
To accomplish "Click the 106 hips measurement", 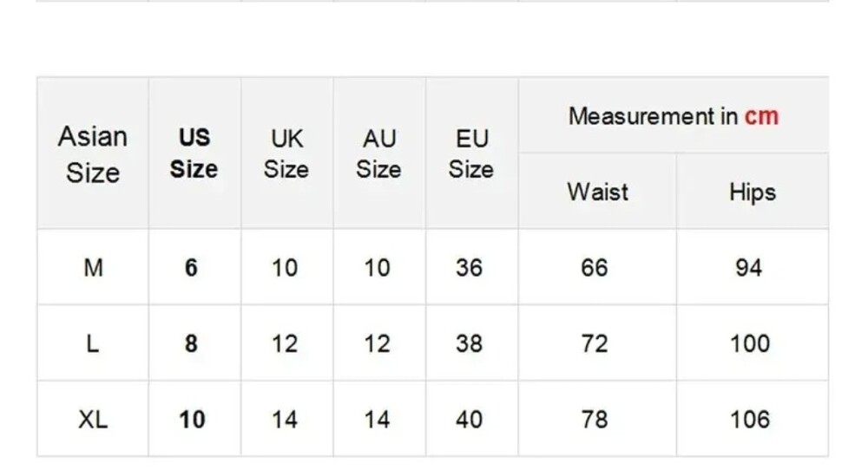I will (x=750, y=420).
